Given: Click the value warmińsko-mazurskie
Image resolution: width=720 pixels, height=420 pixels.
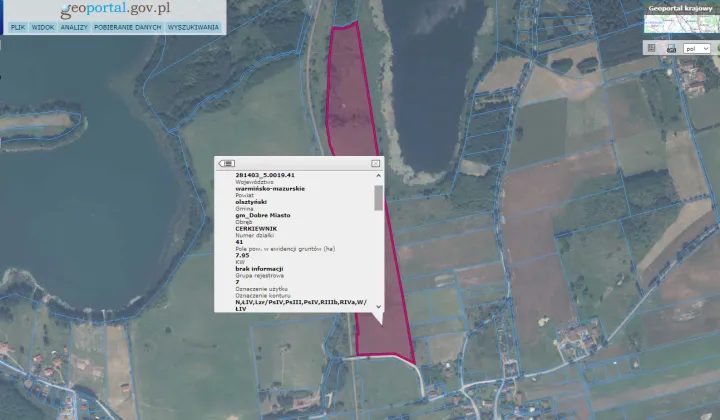Looking at the screenshot, I should pos(270,189).
